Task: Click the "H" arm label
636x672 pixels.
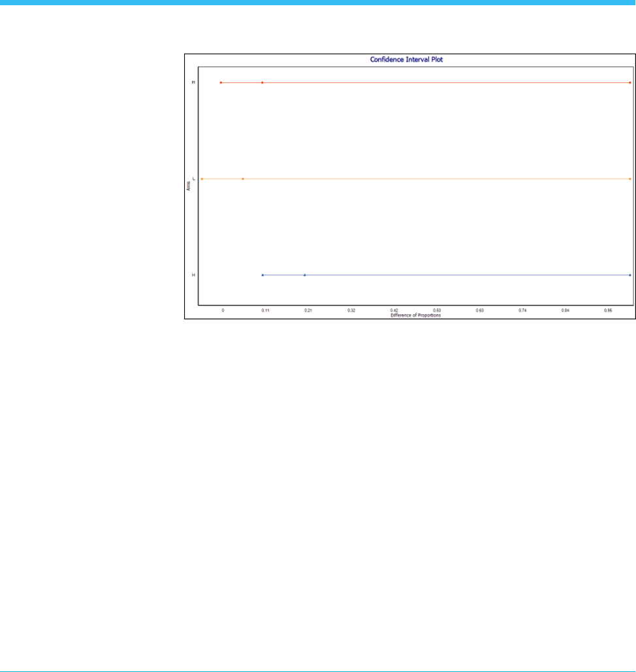Action: point(193,275)
